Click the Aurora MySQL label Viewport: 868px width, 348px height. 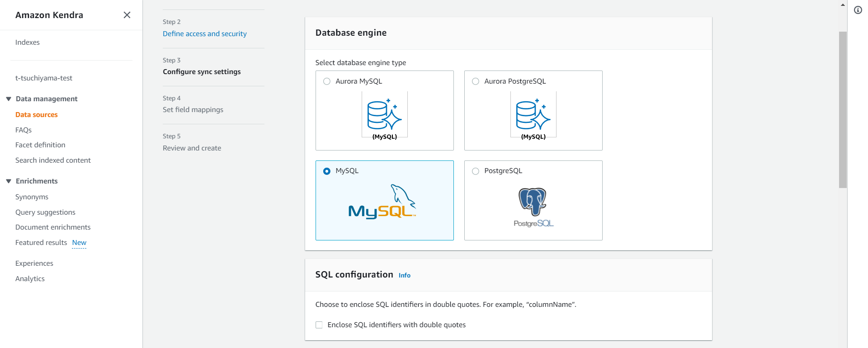(359, 81)
